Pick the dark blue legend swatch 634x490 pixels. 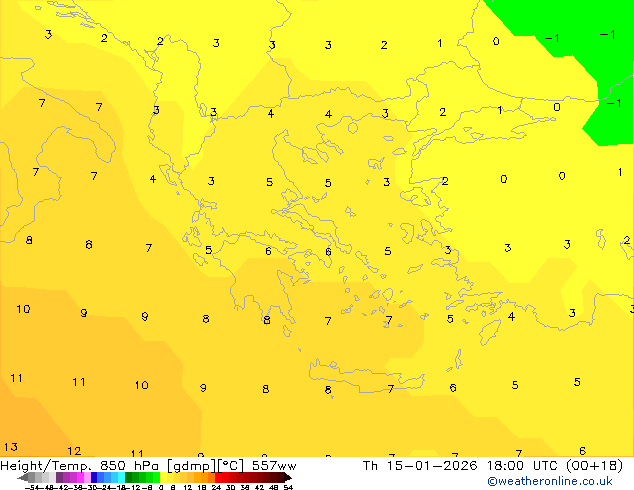(94, 477)
